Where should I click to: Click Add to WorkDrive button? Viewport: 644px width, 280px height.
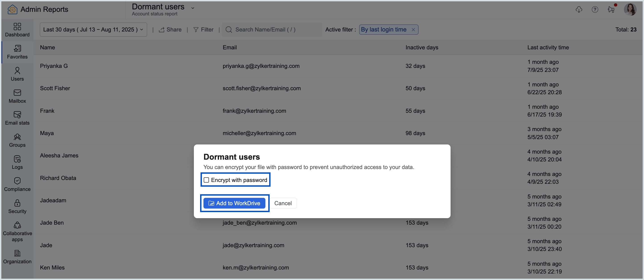pyautogui.click(x=234, y=203)
